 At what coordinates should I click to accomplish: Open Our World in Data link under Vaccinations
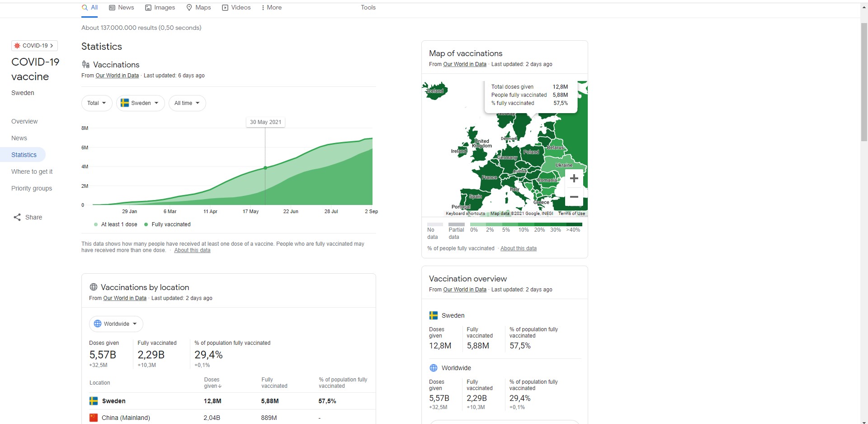(x=117, y=76)
